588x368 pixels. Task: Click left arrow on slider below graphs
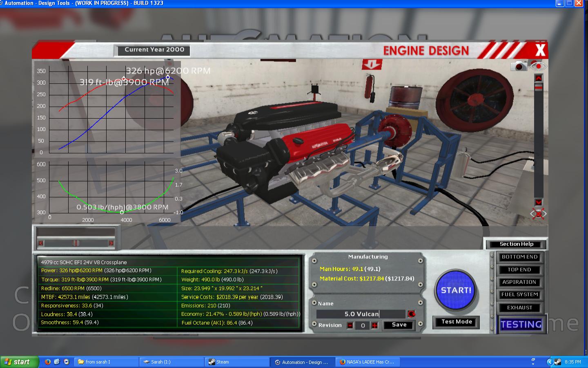point(41,243)
